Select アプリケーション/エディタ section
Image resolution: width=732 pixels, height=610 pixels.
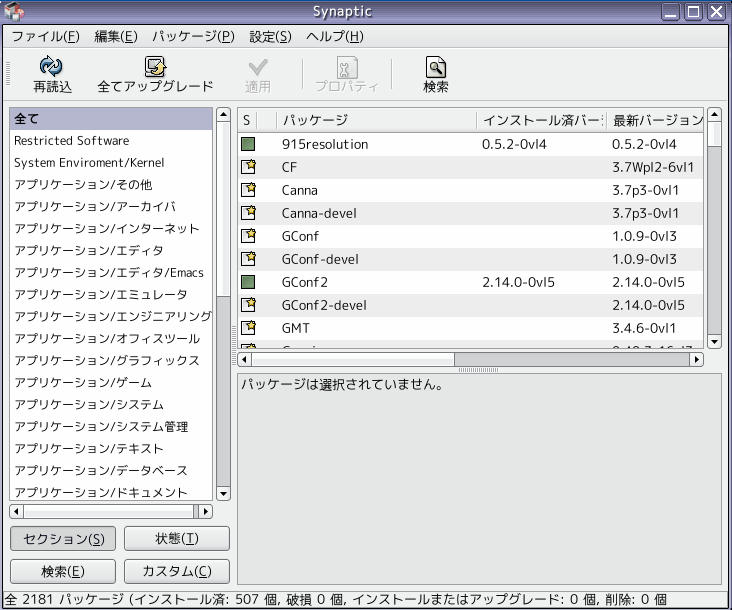tap(111, 250)
